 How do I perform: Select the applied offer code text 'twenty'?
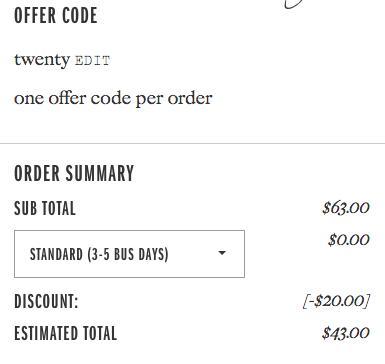pyautogui.click(x=42, y=60)
